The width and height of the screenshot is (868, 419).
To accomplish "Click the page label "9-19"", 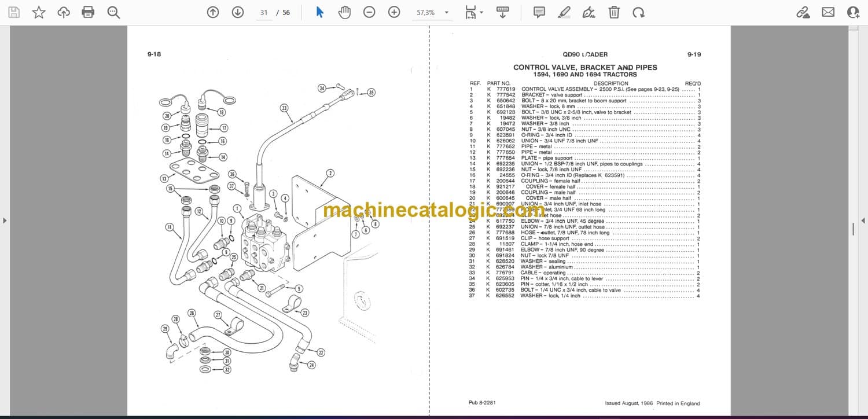I will coord(694,54).
